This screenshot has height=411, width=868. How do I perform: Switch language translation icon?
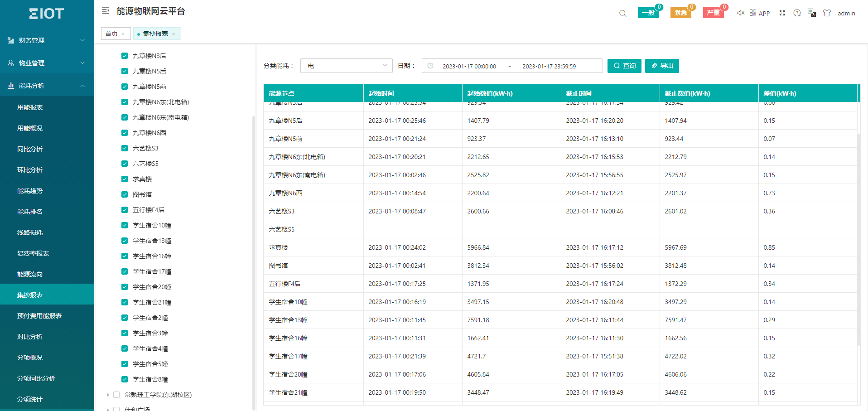(812, 13)
